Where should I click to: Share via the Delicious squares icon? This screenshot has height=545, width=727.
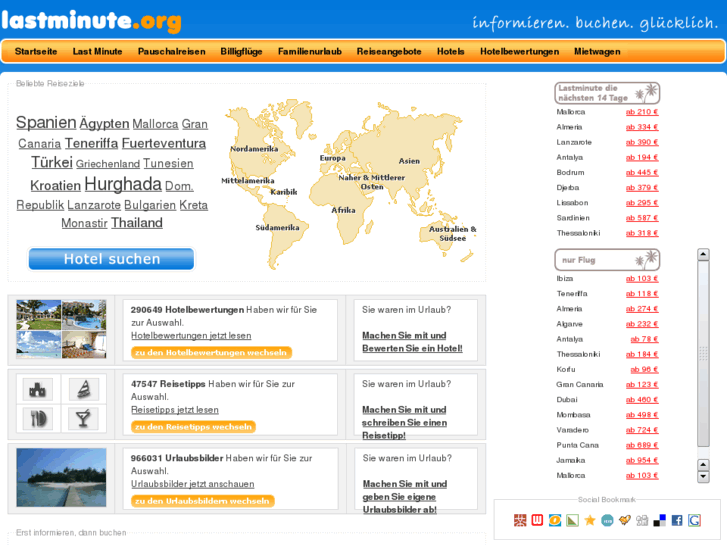(x=659, y=520)
